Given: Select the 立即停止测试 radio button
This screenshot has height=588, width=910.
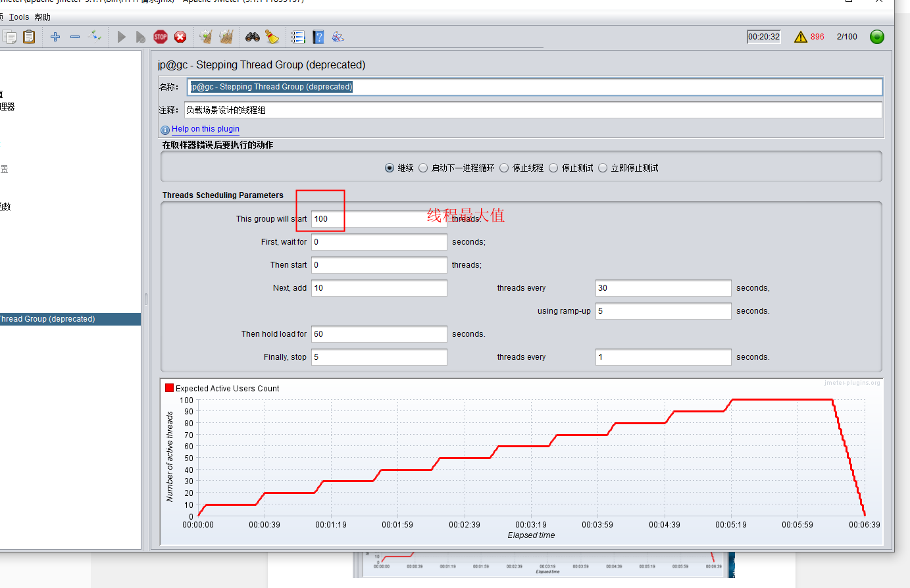Looking at the screenshot, I should 603,168.
